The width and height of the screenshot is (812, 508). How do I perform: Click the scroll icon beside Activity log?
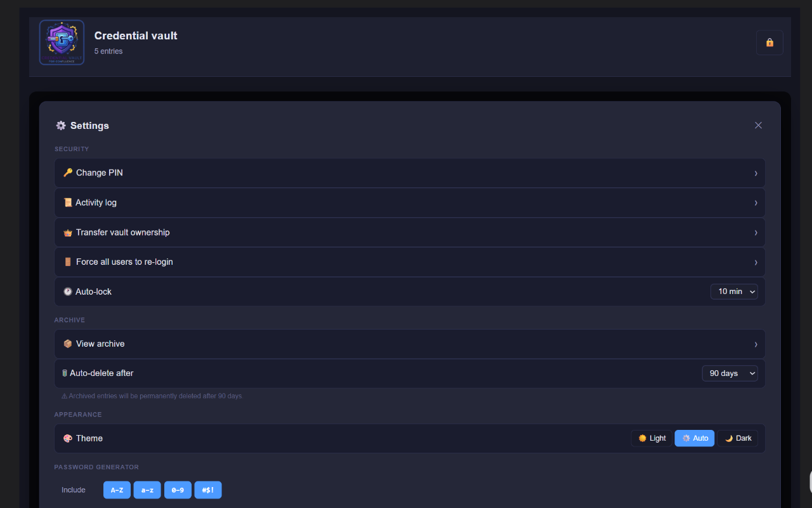pos(68,203)
